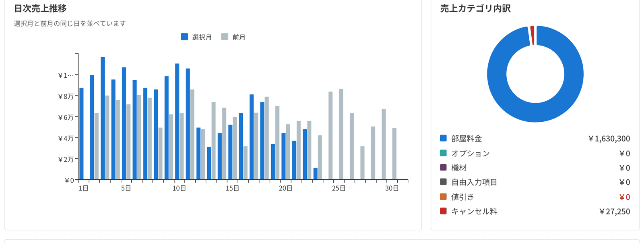This screenshot has width=644, height=243.
Task: Click the 日次売上推移 chart heading
Action: tap(40, 8)
